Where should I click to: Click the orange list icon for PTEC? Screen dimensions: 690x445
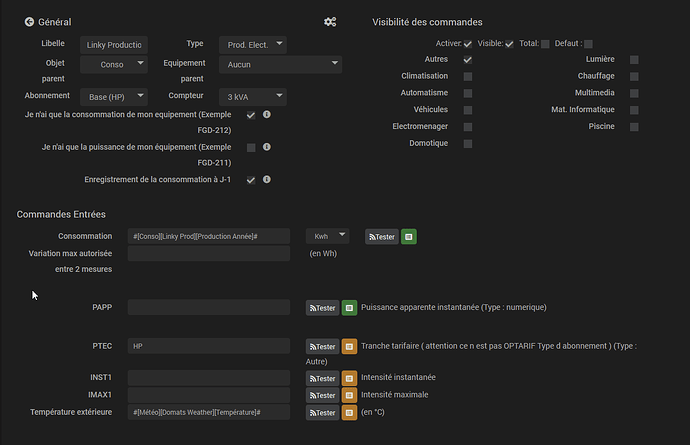(349, 347)
